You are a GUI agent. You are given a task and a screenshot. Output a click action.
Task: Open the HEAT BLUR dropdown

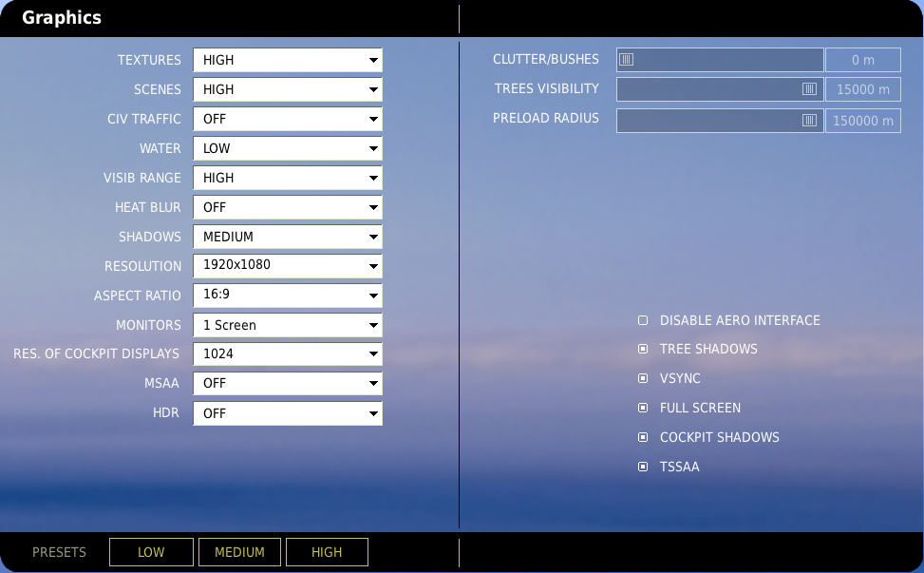point(288,207)
